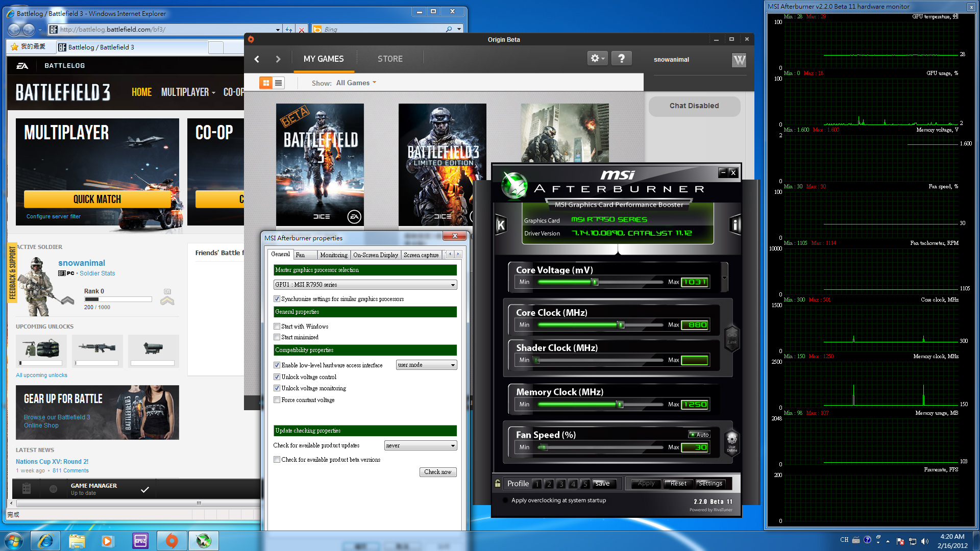The image size is (980, 551).
Task: Switch Origin library to grid view
Action: pyautogui.click(x=266, y=83)
